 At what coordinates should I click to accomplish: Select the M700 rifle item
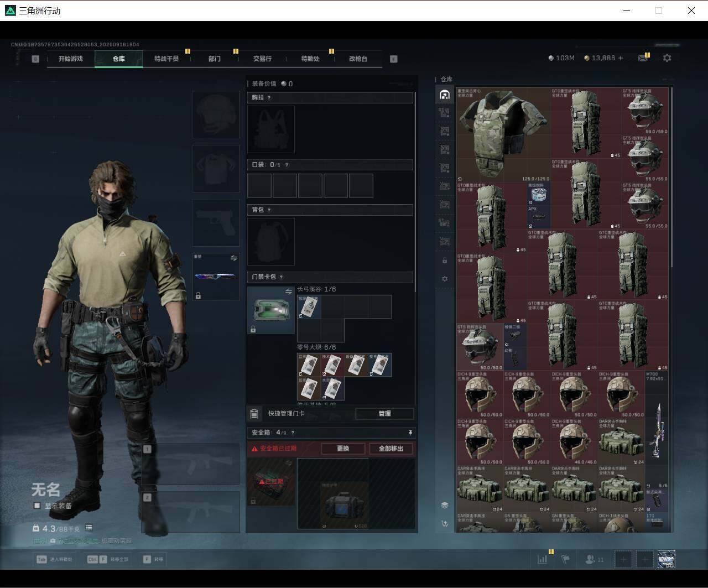(x=657, y=430)
